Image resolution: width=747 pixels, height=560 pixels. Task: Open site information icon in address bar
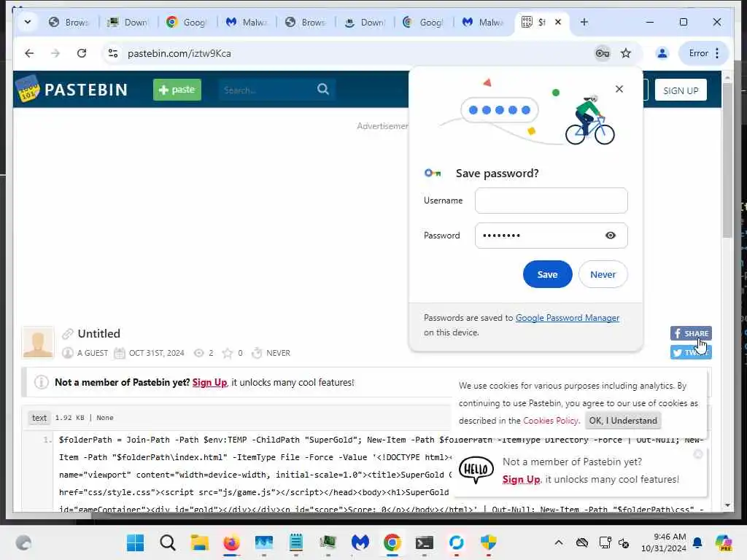tap(113, 53)
